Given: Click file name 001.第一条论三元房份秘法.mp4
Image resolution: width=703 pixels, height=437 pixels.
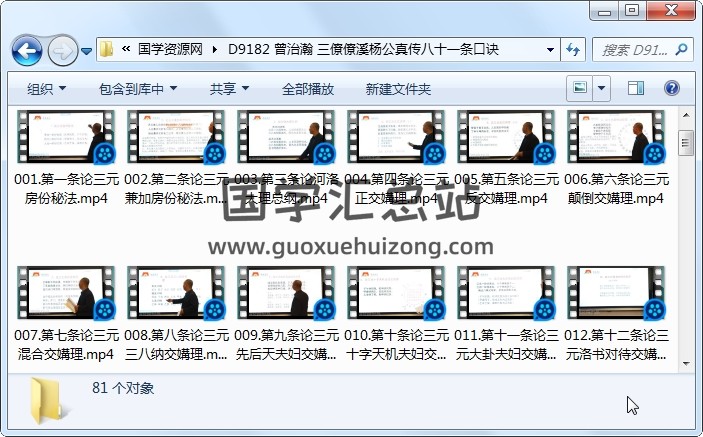Looking at the screenshot, I should (66, 189).
